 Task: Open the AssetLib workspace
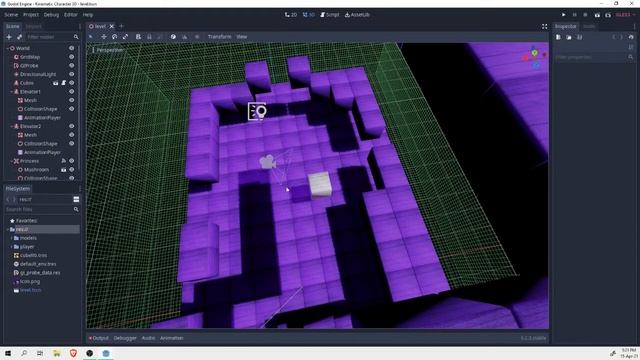(357, 15)
